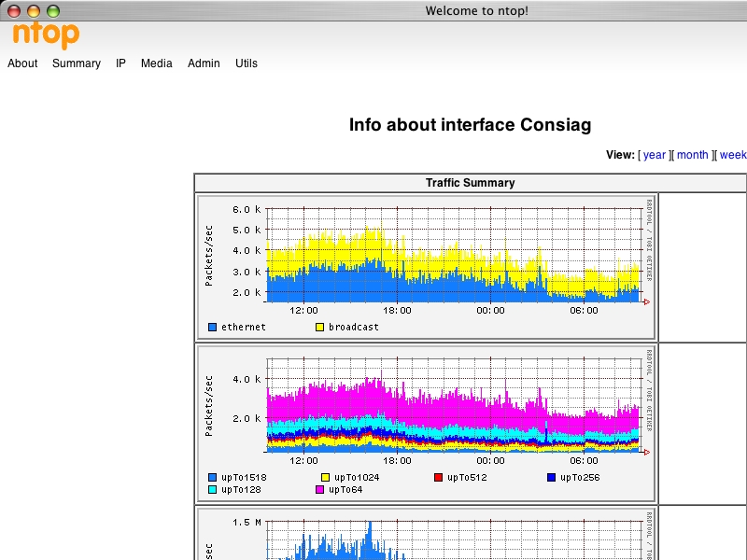Click the 'upTo512' legend label
This screenshot has width=747, height=560.
(467, 478)
